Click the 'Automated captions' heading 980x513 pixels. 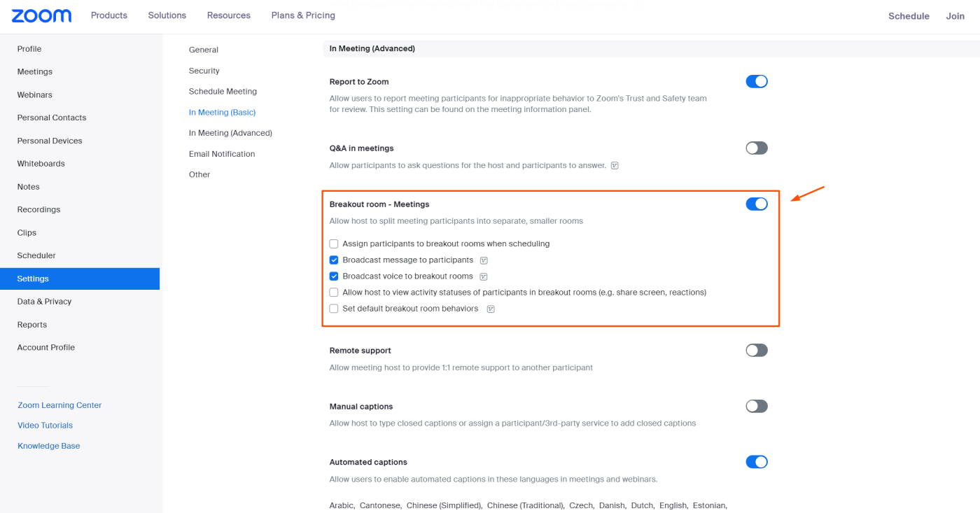[x=368, y=463]
